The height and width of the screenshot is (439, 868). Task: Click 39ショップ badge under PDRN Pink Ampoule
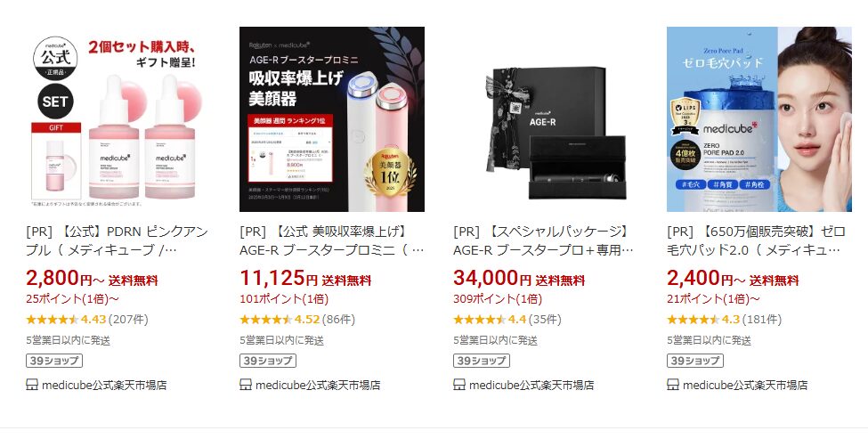[54, 361]
